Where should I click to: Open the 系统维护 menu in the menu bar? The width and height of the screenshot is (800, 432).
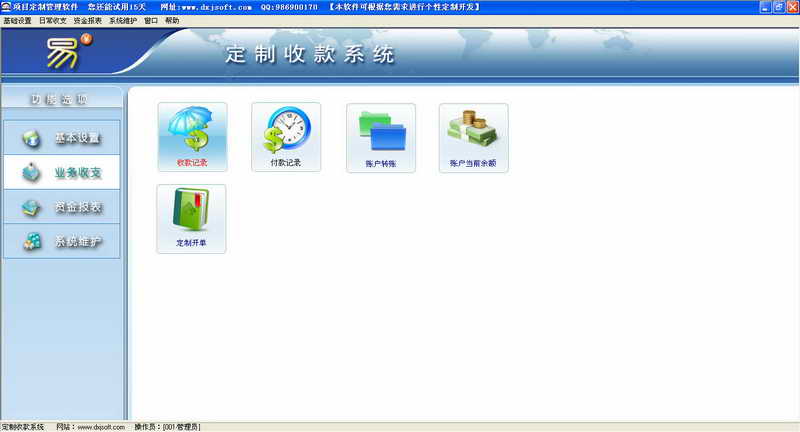pos(123,20)
